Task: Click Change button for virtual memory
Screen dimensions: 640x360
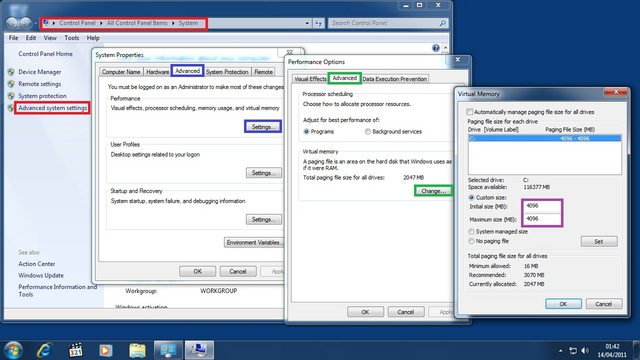Action: (433, 191)
